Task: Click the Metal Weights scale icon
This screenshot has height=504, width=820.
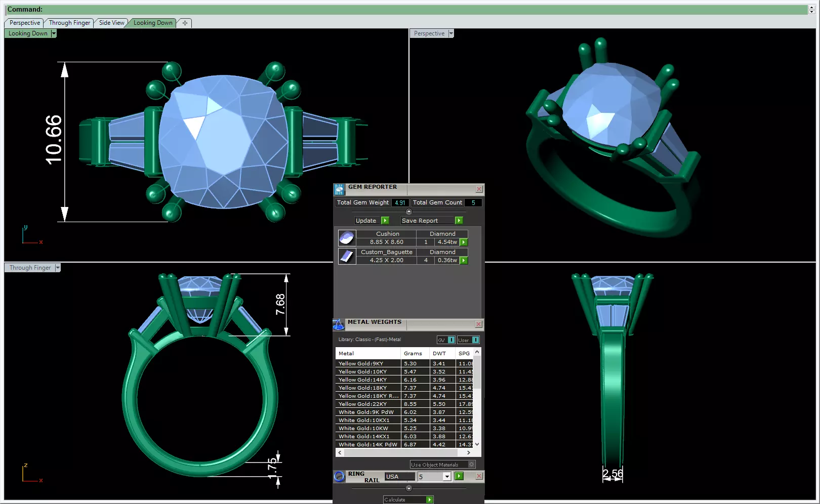Action: point(339,324)
